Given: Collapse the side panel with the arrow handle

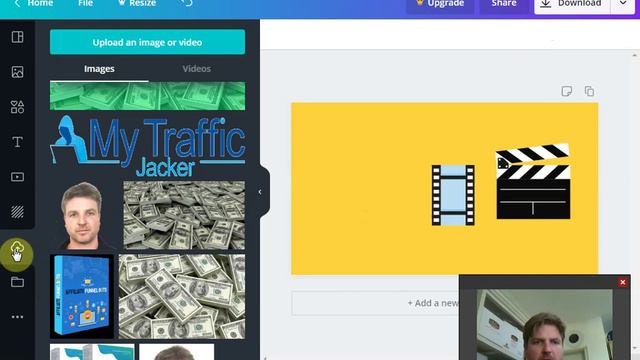Looking at the screenshot, I should (261, 192).
